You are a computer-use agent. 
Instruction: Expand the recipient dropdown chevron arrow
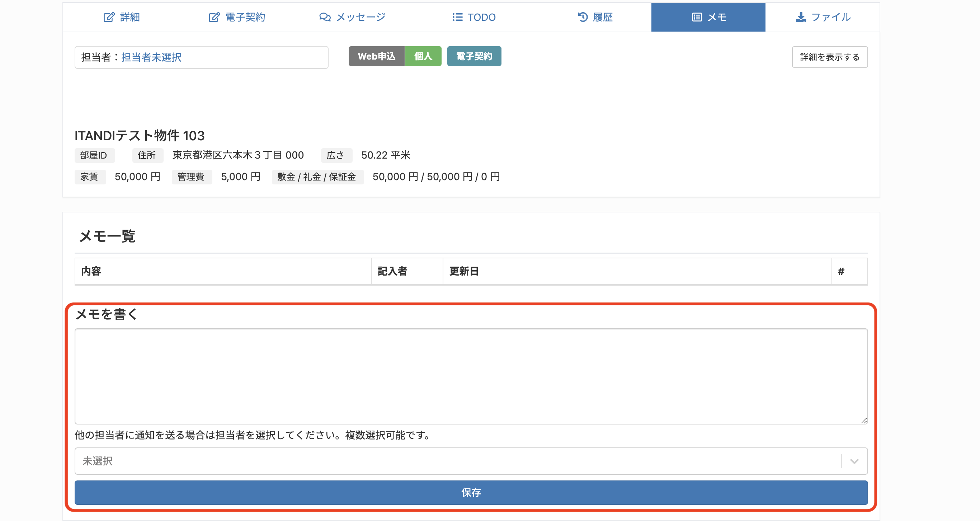tap(854, 461)
